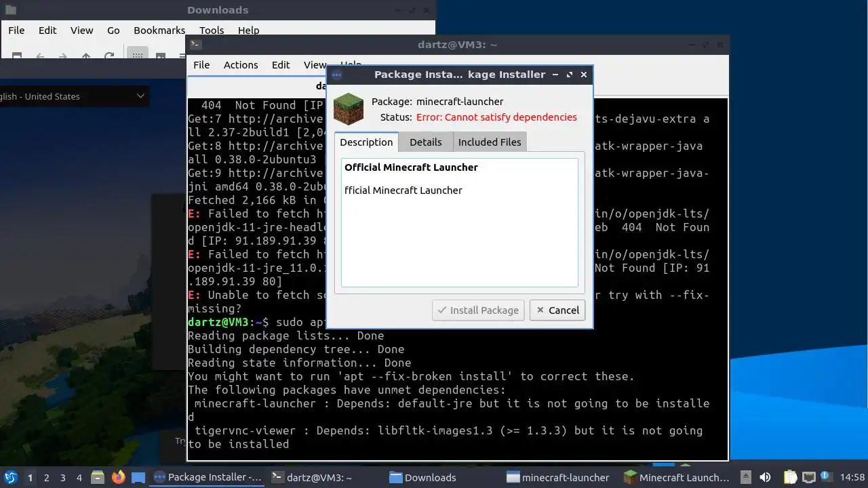868x488 pixels.
Task: Close the dartz@VM3 terminal window
Action: click(720, 45)
